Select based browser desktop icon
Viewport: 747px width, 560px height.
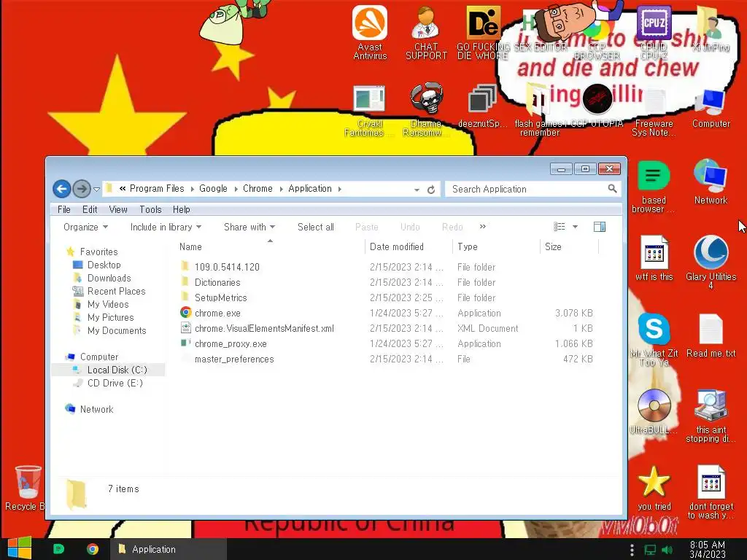pos(654,187)
